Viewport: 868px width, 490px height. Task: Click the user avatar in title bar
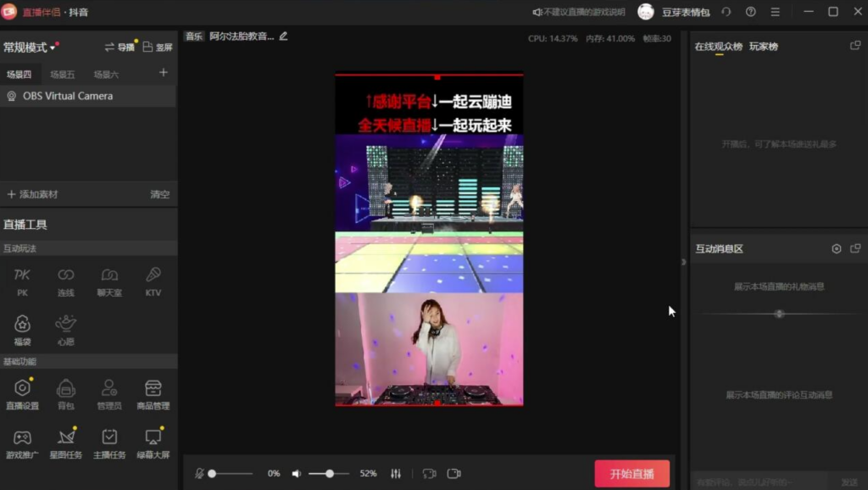[x=645, y=12]
